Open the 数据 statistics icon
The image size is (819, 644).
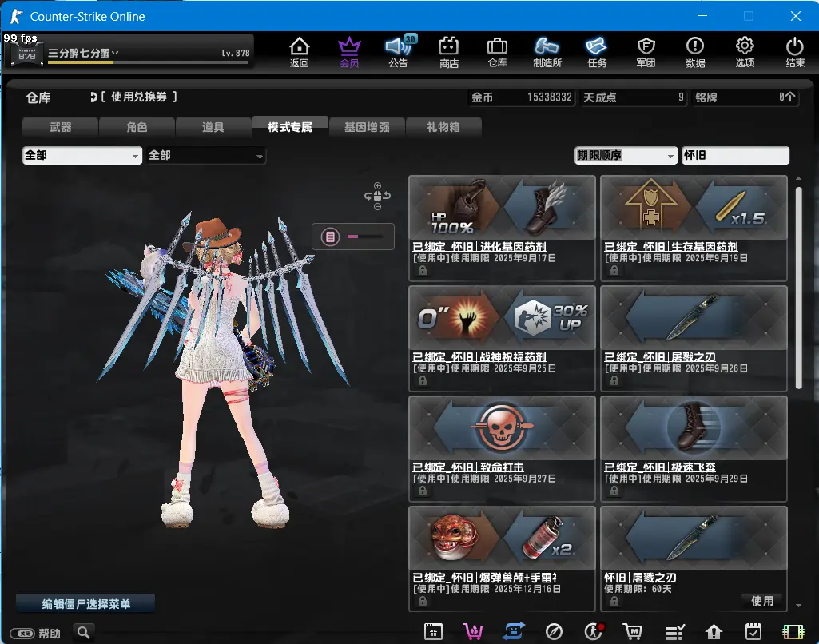pos(695,52)
